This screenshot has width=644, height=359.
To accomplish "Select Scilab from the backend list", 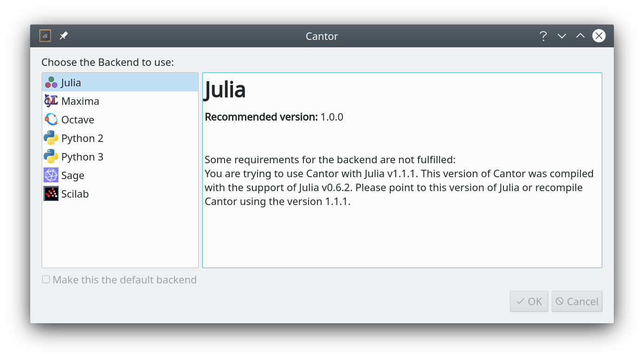I will 75,193.
